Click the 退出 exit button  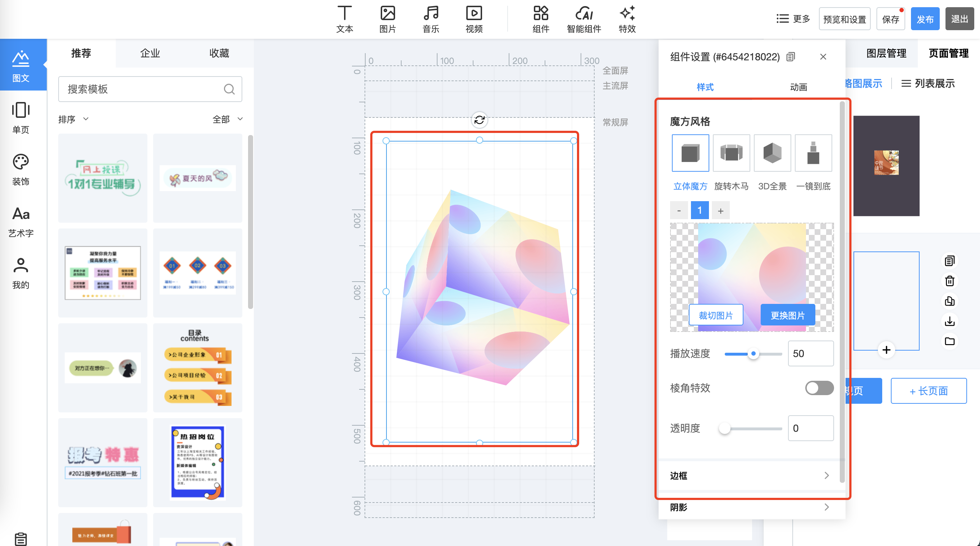[960, 19]
